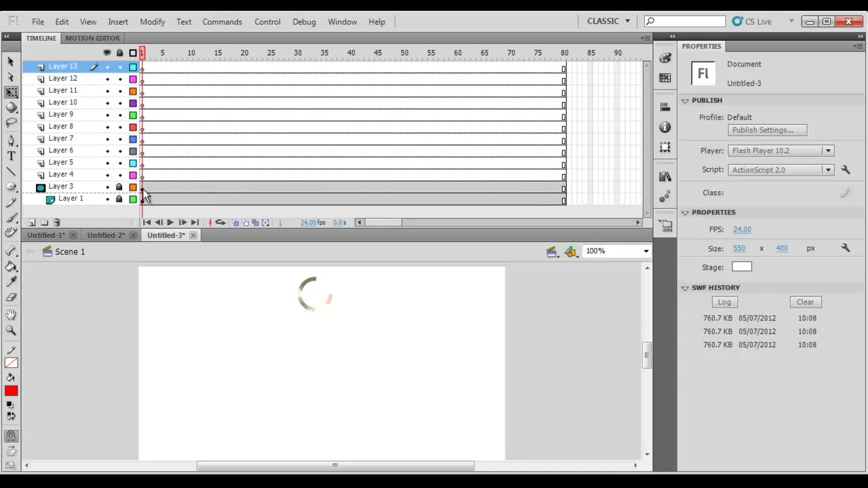Select the Brush tool
The image size is (868, 488).
11,217
